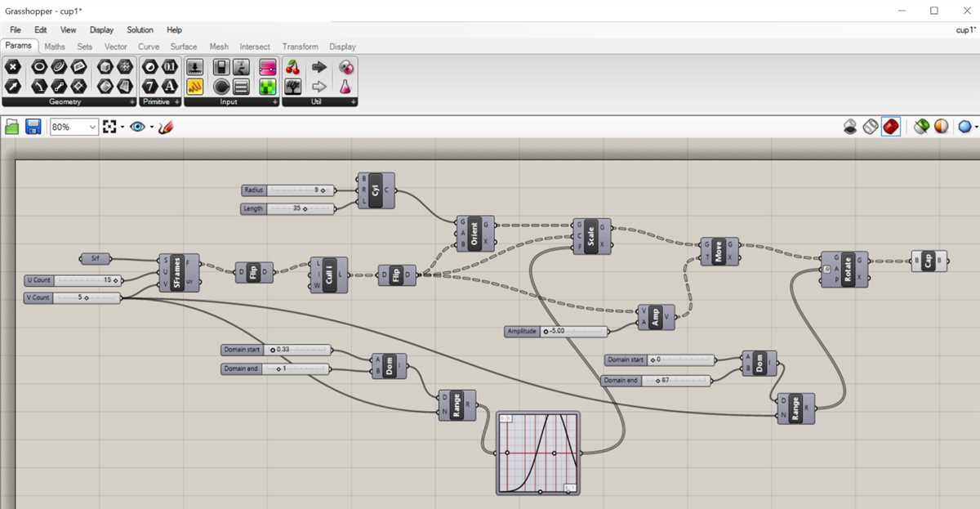
Task: Select the pink flask icon in the Util panel
Action: [x=348, y=87]
